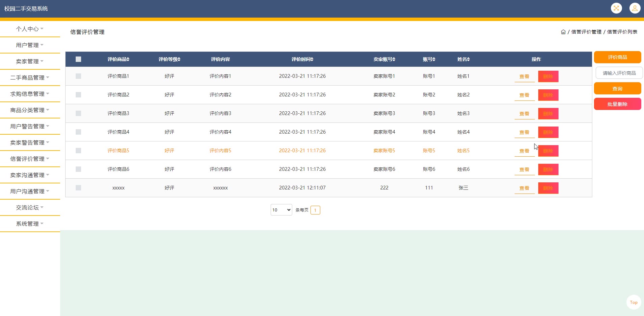Open the user profile avatar icon
Screen dimensions: 644x316
(635, 8)
